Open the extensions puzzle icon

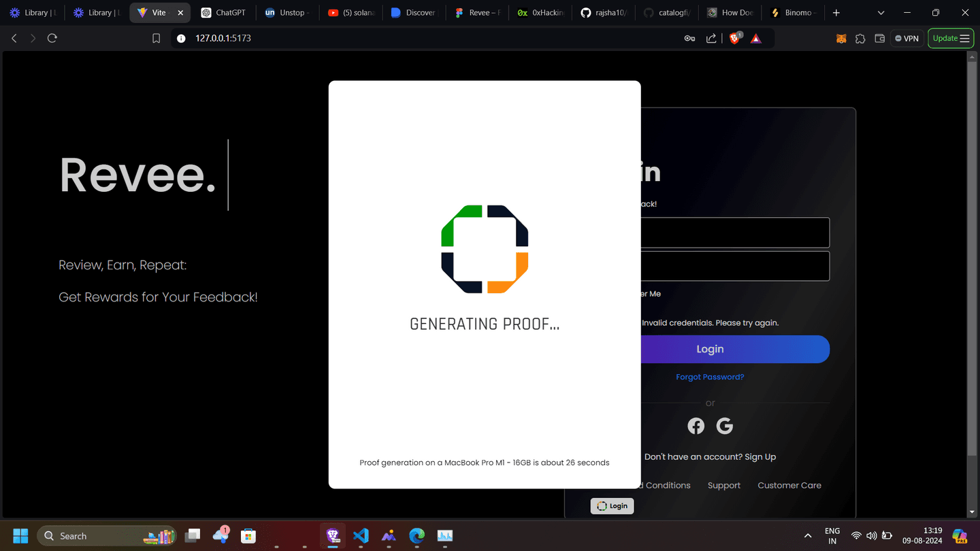[860, 39]
